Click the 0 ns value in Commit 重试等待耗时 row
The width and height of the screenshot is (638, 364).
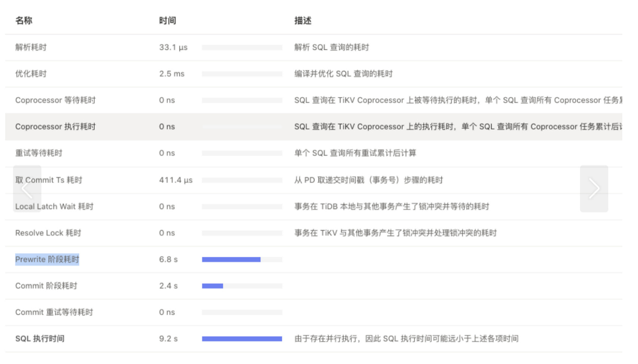click(167, 312)
